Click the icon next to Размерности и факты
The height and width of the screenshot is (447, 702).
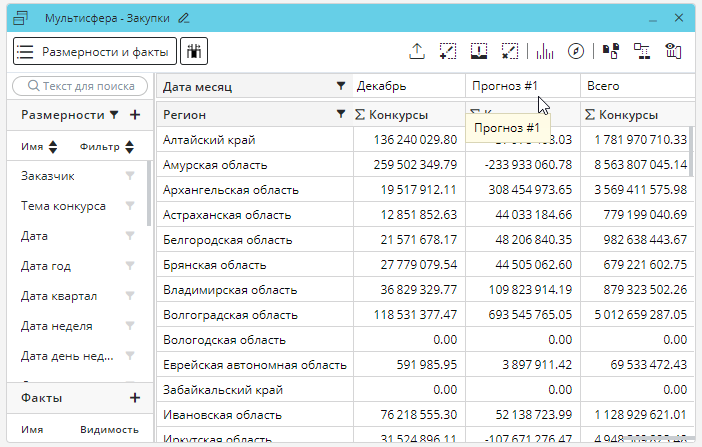click(194, 51)
